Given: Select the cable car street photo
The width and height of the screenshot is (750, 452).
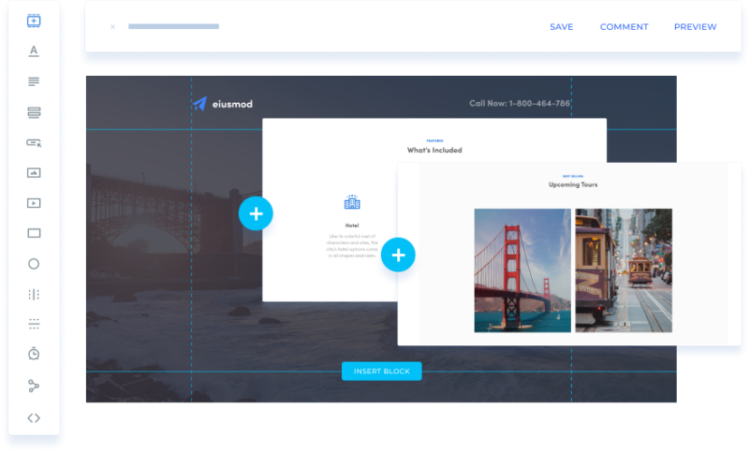Looking at the screenshot, I should click(x=624, y=270).
